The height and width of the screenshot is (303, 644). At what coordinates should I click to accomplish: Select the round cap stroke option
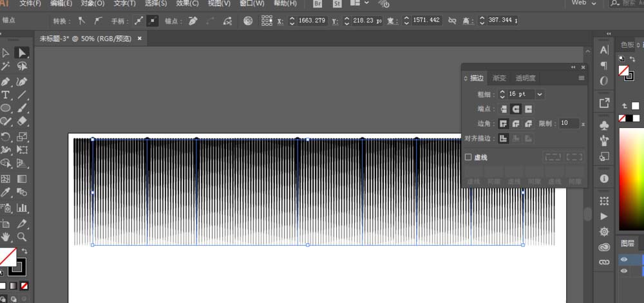tap(516, 109)
